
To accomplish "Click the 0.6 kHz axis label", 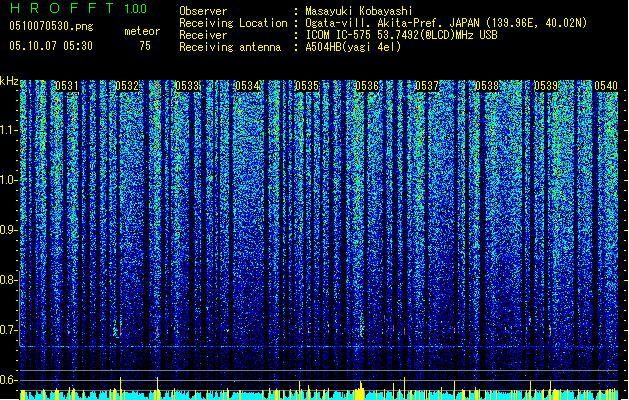I will point(8,380).
